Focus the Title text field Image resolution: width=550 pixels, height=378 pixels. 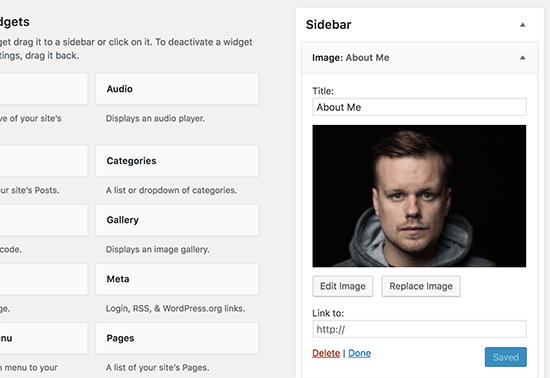click(419, 107)
